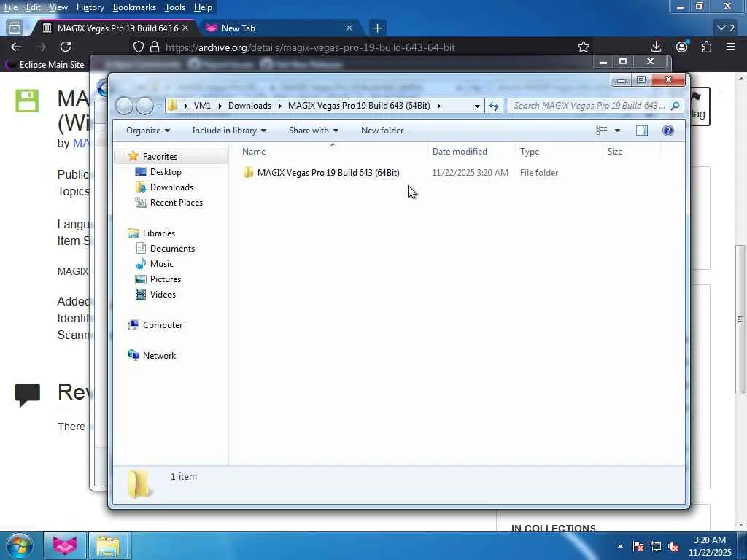Click the VM1 breadcrumb in address bar
Screen dimensions: 747x560
pos(202,106)
